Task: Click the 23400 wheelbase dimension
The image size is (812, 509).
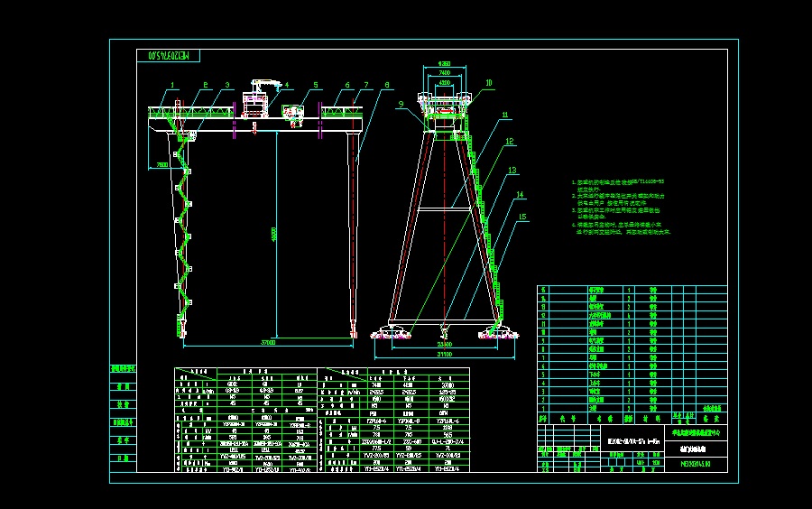Action: (445, 344)
